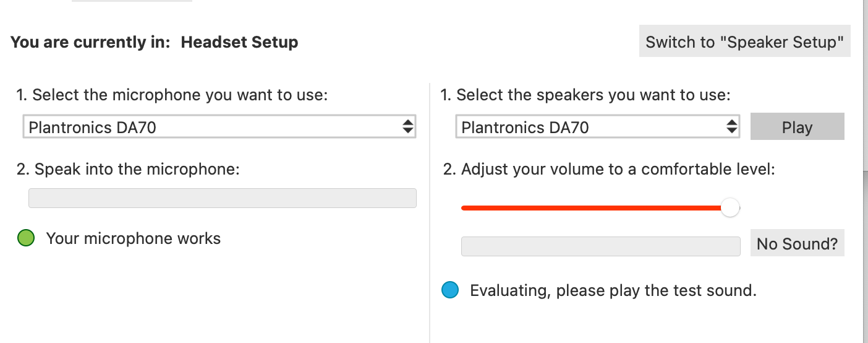The width and height of the screenshot is (868, 343).
Task: Click the microphone input level meter
Action: pos(223,198)
